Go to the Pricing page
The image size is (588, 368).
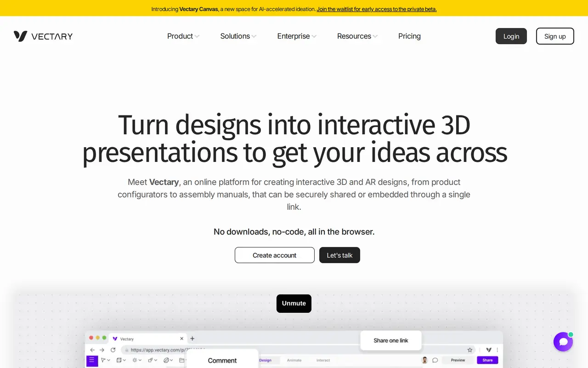409,36
